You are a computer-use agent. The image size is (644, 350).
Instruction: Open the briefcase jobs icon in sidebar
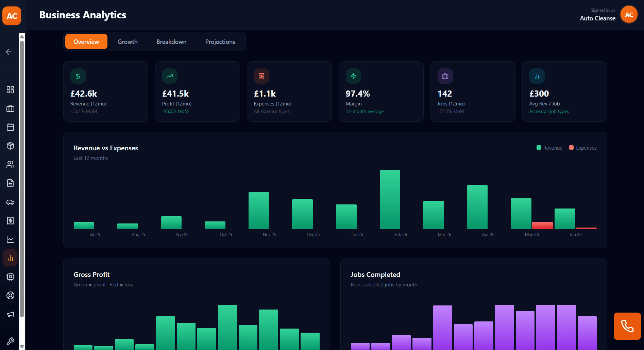[x=10, y=108]
